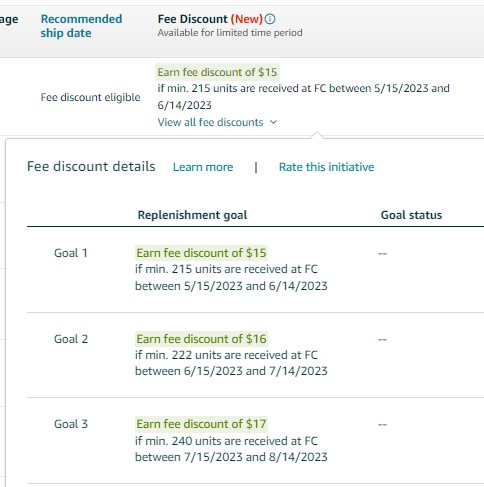Click the Fee discount eligible text
The image size is (484, 487).
coord(90,97)
